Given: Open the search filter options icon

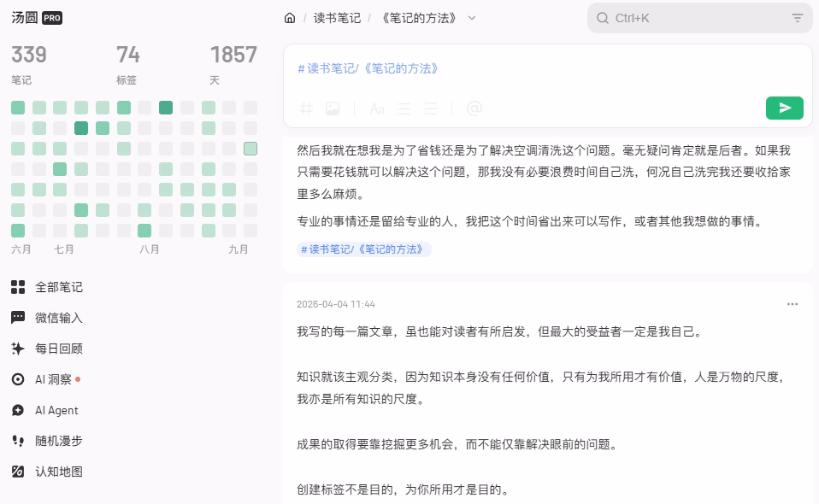Looking at the screenshot, I should click(x=797, y=18).
